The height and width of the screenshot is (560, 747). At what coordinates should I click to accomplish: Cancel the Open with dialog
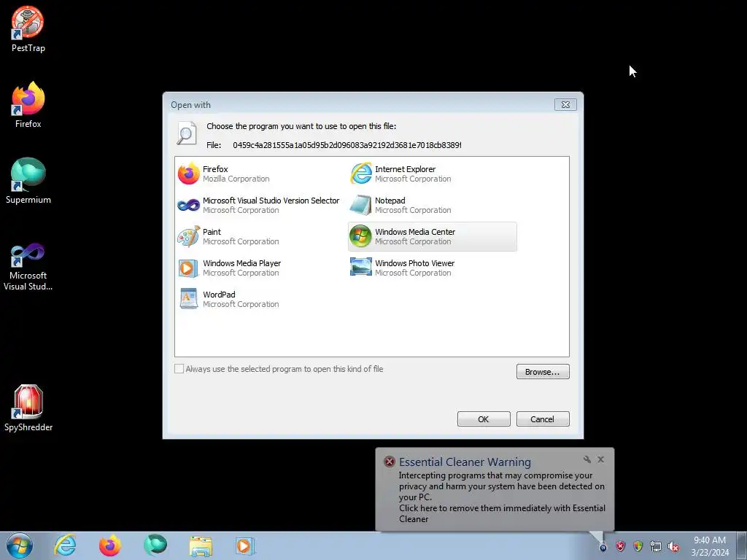(543, 419)
